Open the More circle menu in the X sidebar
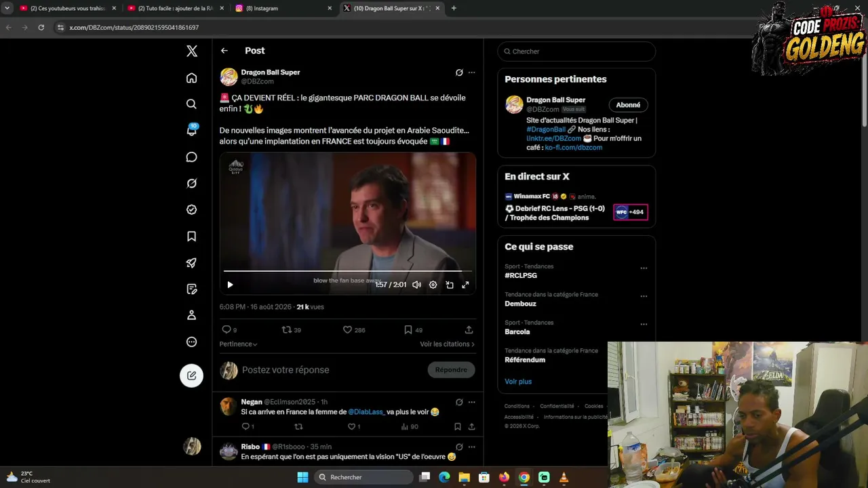Viewport: 868px width, 488px height. (192, 342)
